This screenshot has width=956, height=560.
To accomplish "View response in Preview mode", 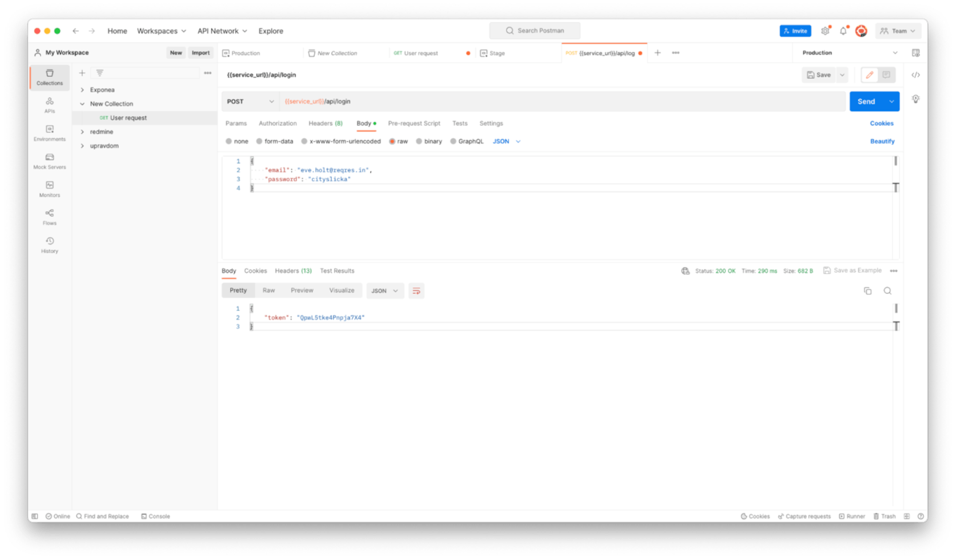I will pyautogui.click(x=301, y=290).
